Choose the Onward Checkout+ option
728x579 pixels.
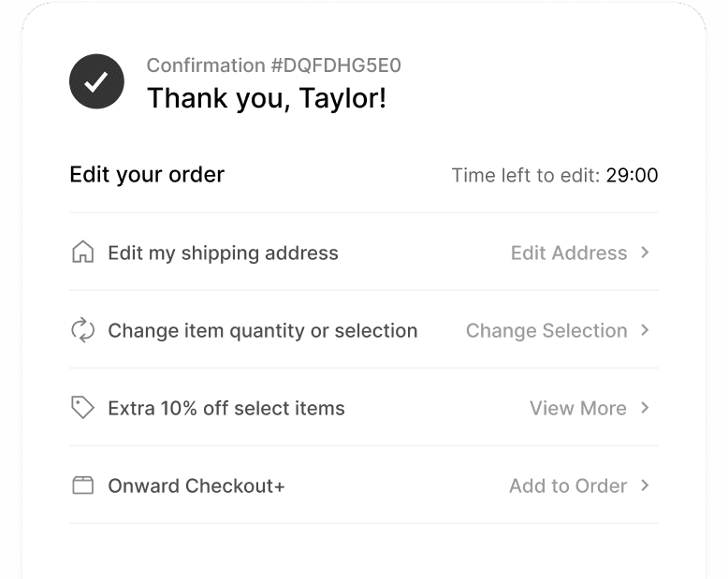pos(196,485)
